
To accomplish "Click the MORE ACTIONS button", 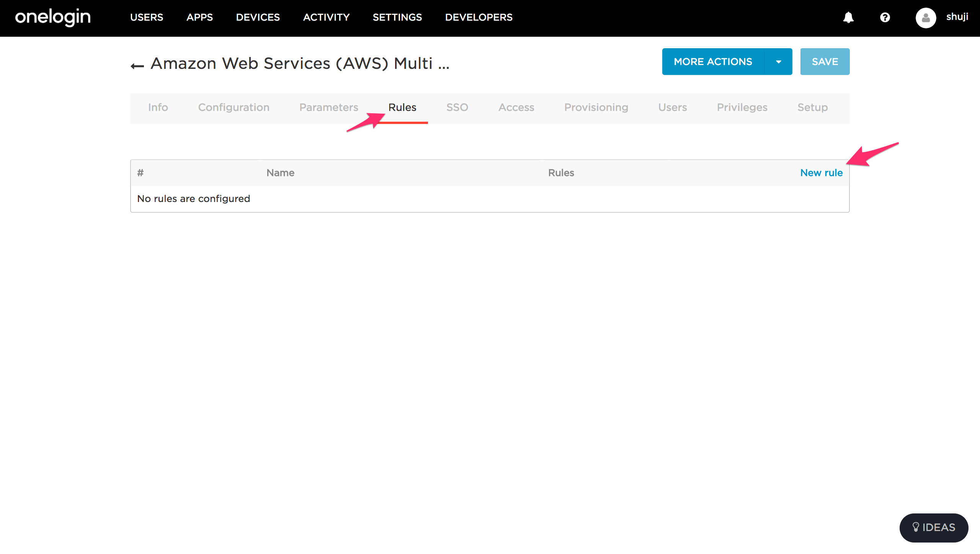I will point(713,62).
